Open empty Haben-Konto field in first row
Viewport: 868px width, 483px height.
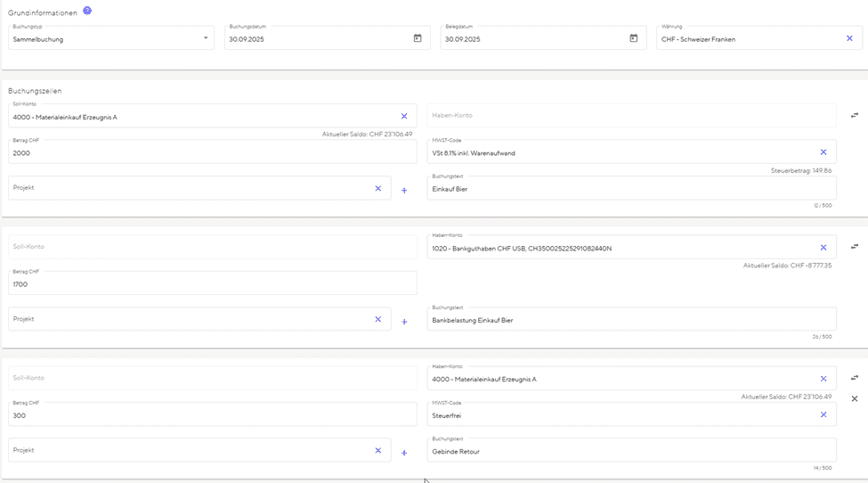coord(630,116)
